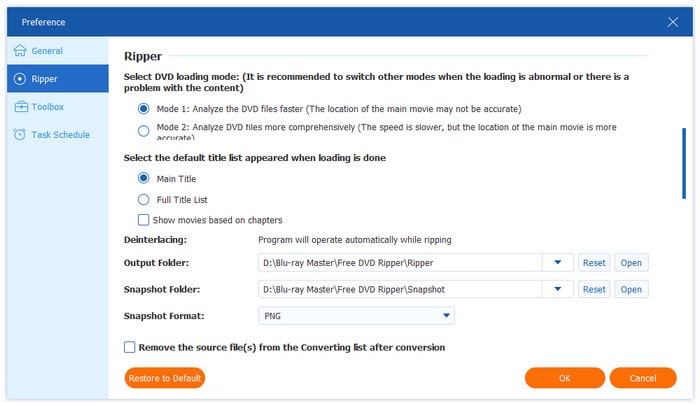The image size is (700, 406).
Task: Open the Snapshot Format PNG dropdown
Action: coord(446,316)
